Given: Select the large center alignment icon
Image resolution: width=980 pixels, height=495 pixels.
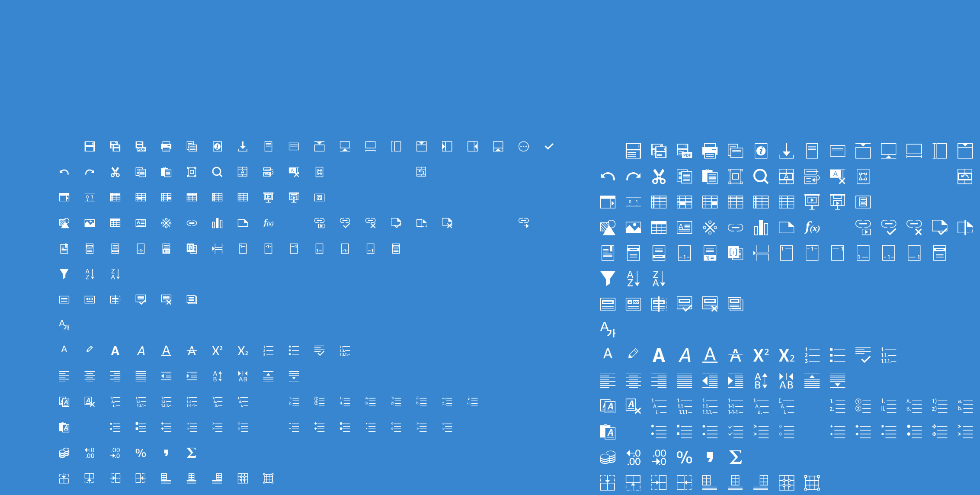Looking at the screenshot, I should (x=633, y=381).
